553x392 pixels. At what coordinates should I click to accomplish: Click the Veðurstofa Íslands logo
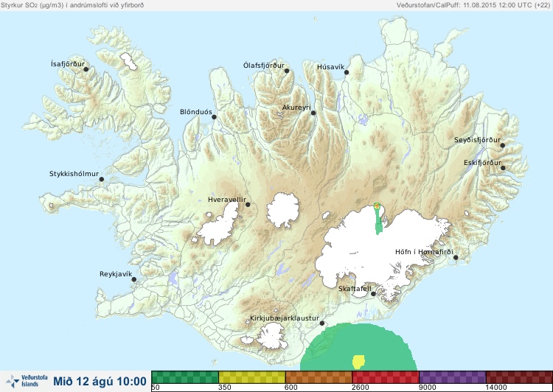click(x=27, y=381)
